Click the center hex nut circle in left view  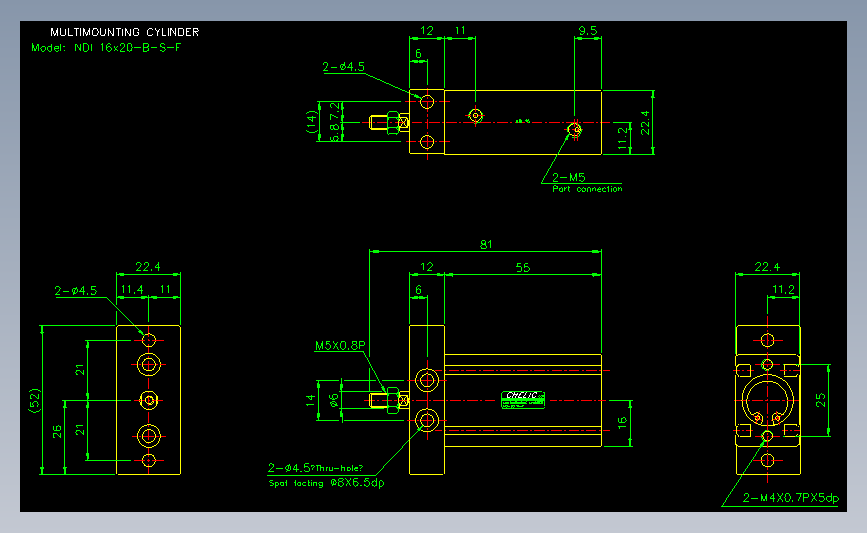(148, 400)
